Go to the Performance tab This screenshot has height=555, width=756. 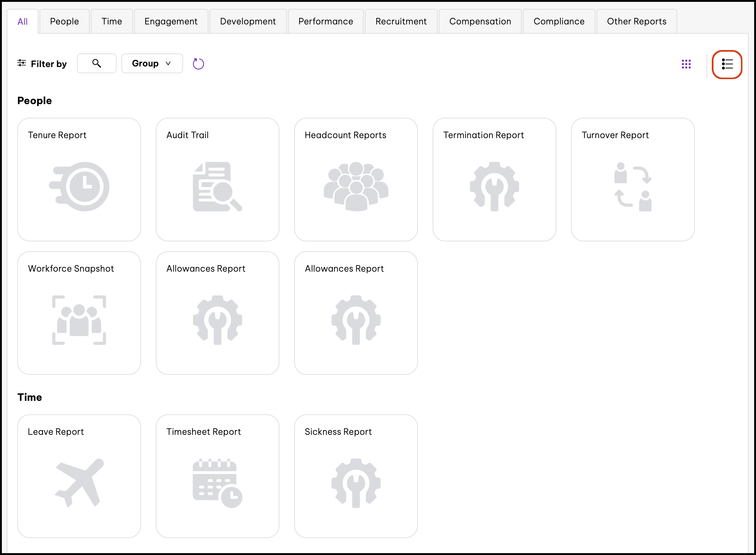325,22
